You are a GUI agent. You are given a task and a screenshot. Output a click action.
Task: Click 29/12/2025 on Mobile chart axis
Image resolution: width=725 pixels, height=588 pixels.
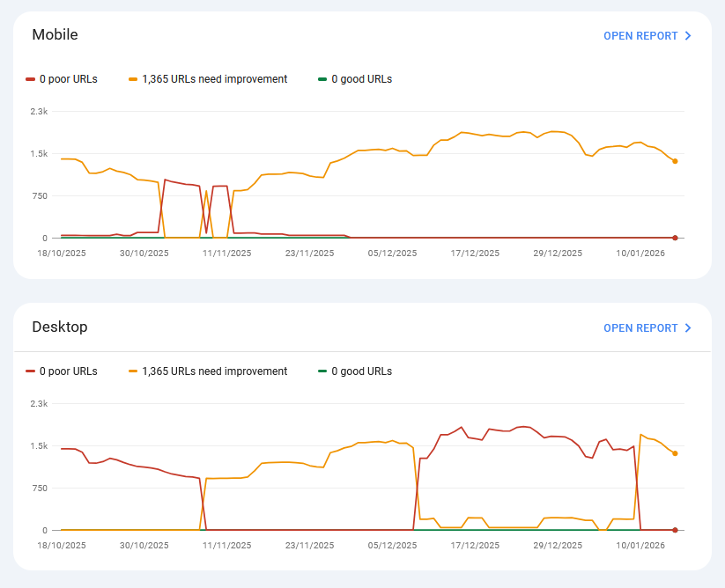point(559,254)
